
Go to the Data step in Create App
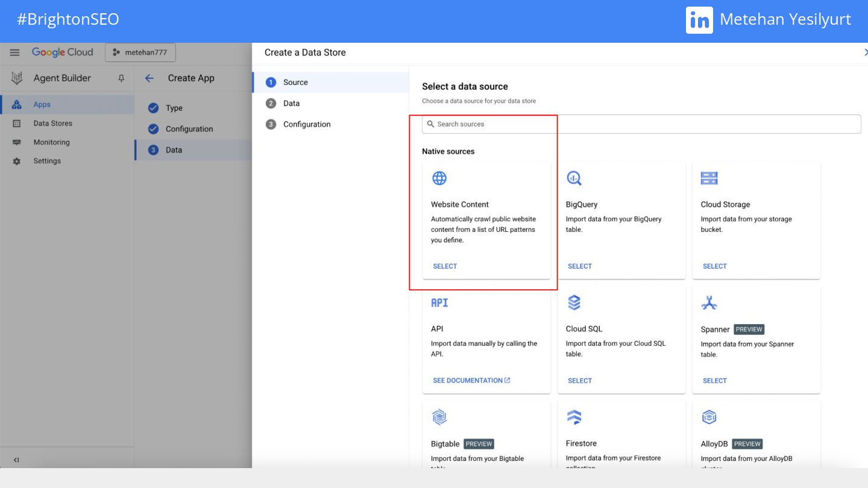(x=193, y=150)
